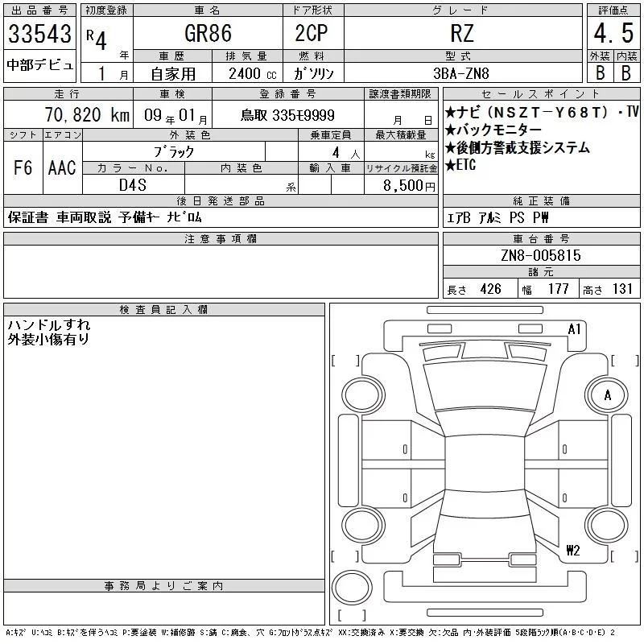Click the grade value RZ

[x=462, y=33]
